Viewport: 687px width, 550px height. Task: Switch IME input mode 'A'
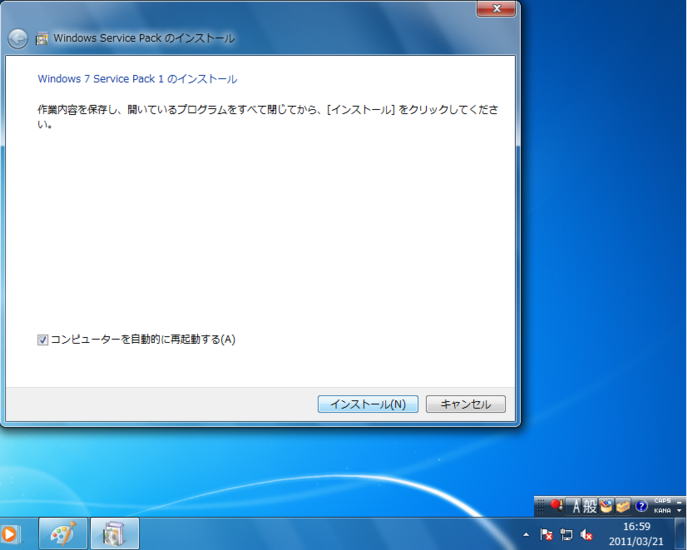pyautogui.click(x=576, y=507)
